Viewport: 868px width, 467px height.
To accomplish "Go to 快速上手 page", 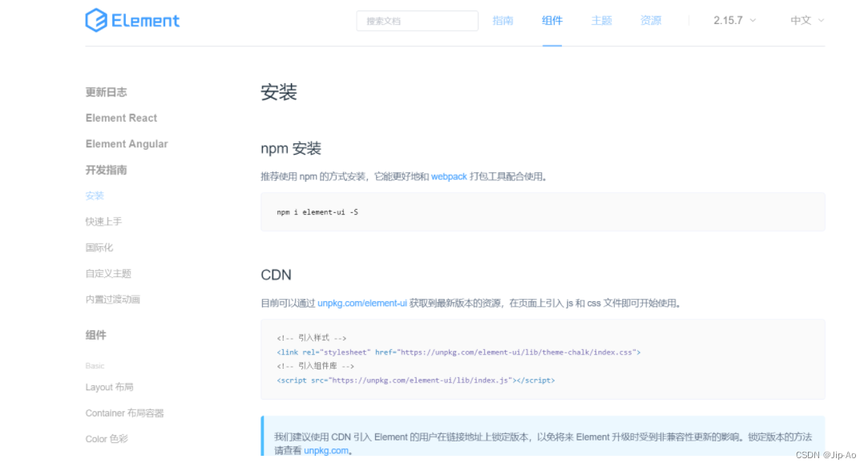I will [103, 221].
